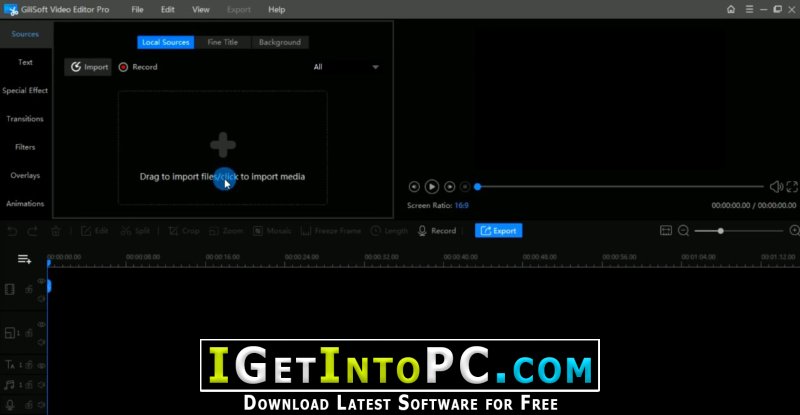Viewport: 800px width, 415px height.
Task: Open the Special Effect panel
Action: coord(25,90)
